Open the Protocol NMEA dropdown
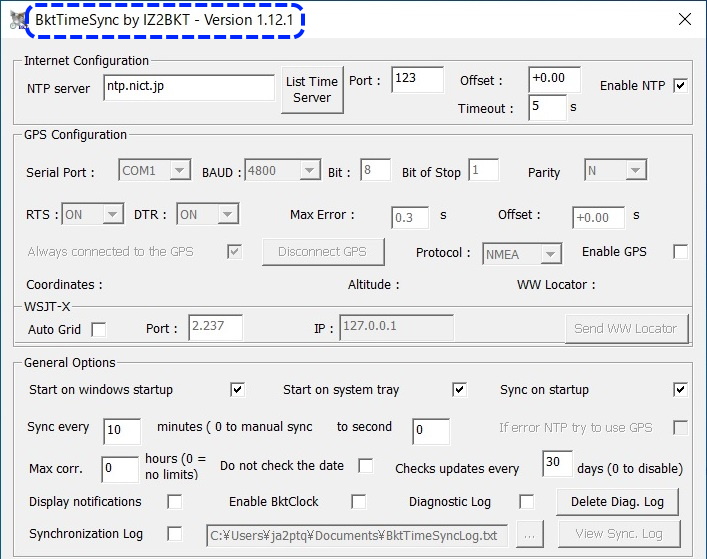707x559 pixels. coord(522,254)
